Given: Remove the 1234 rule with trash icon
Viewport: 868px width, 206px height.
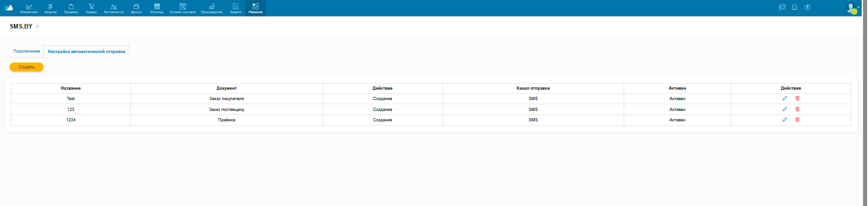Looking at the screenshot, I should point(797,120).
